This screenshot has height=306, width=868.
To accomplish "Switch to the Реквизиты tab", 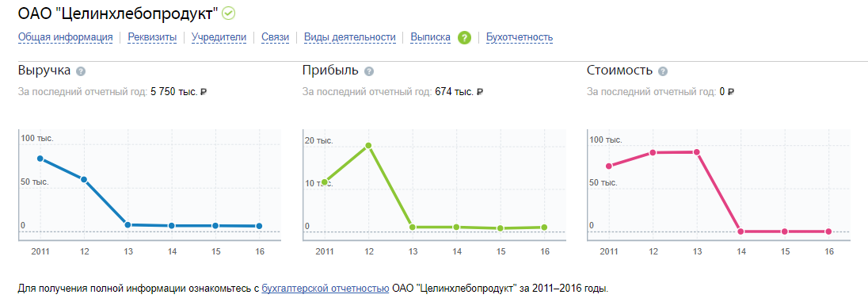I will tap(152, 37).
